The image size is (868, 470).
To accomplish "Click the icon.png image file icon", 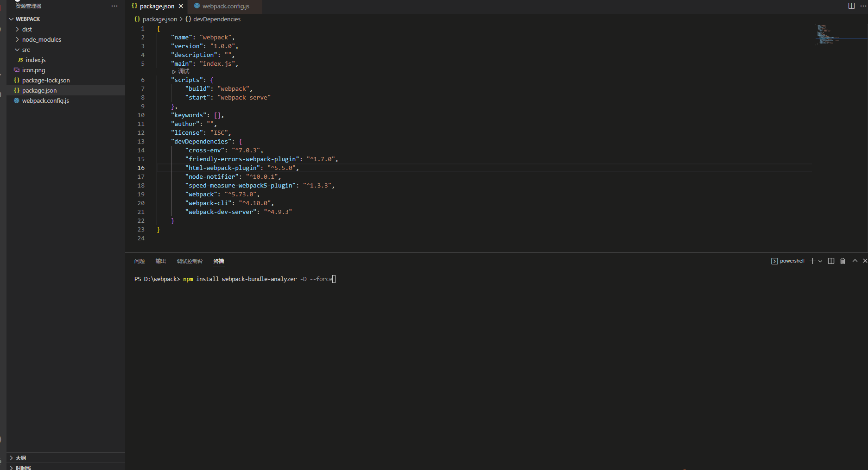I will pyautogui.click(x=17, y=70).
